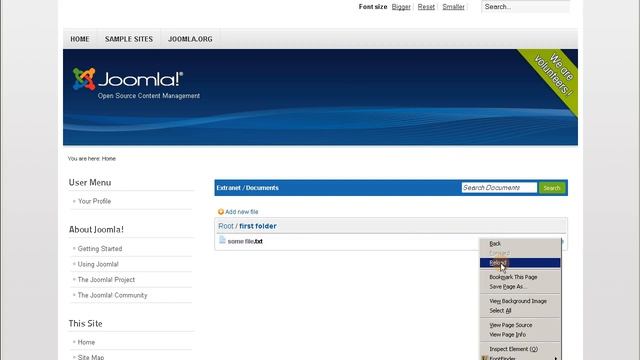Click the Add new file plus icon
The width and height of the screenshot is (640, 360).
click(x=221, y=212)
